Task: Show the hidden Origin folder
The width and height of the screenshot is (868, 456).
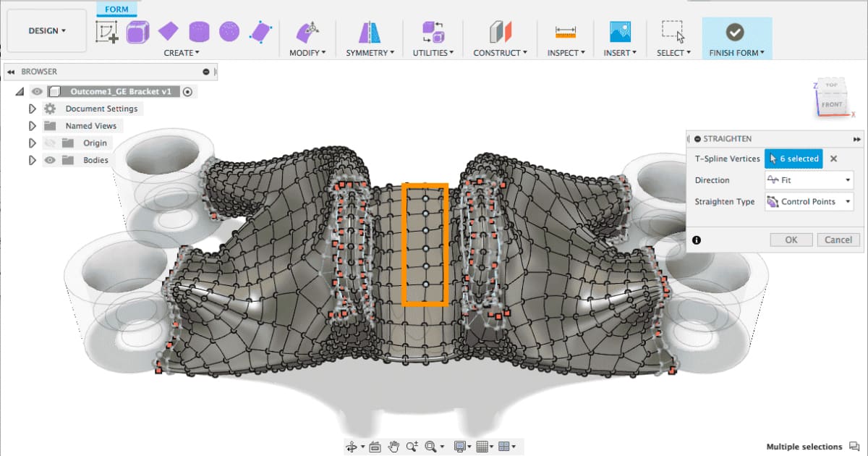Action: click(x=50, y=143)
